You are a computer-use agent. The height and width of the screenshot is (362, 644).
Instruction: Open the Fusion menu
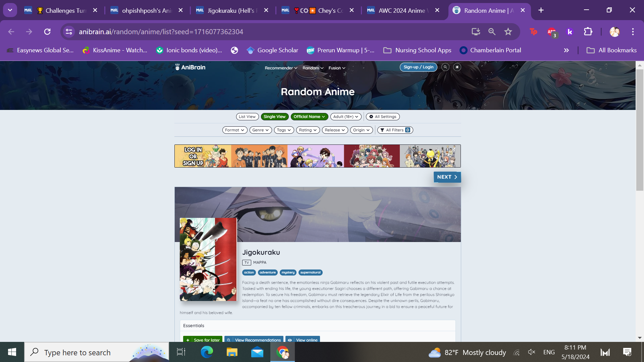[x=337, y=68]
